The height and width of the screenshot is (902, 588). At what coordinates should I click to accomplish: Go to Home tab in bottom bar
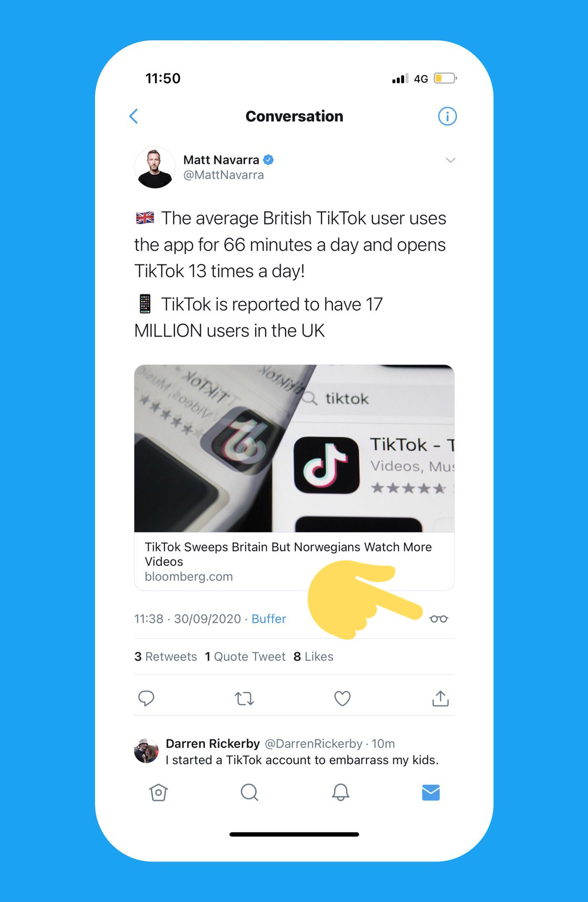coord(158,792)
